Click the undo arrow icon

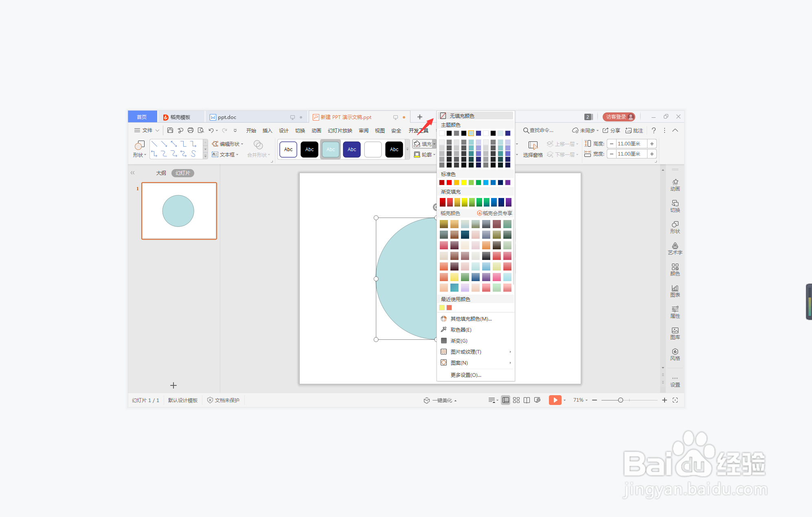(211, 130)
